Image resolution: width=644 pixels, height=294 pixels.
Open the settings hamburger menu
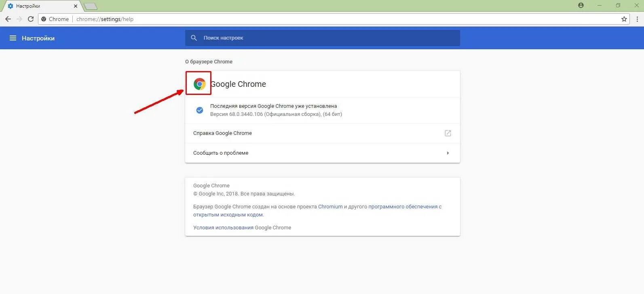click(13, 38)
